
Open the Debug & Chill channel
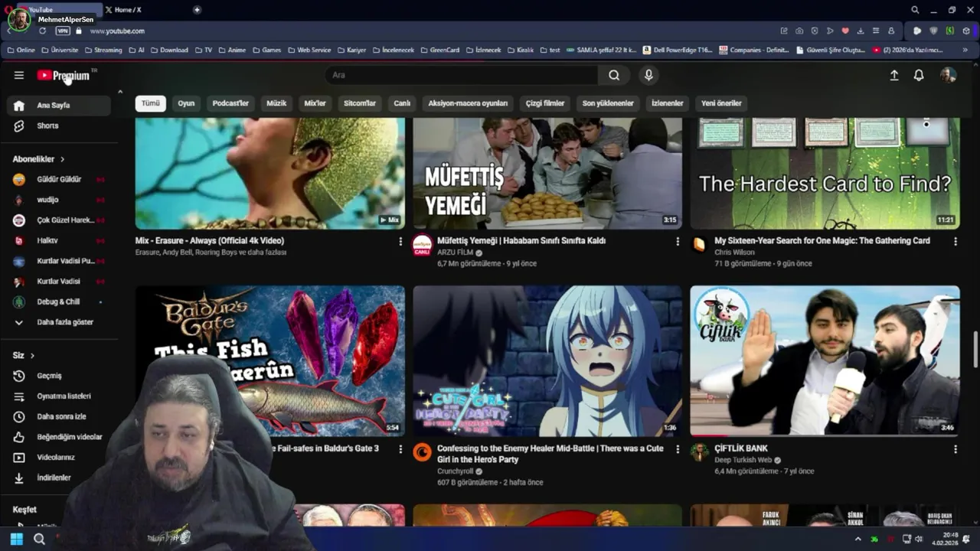pyautogui.click(x=59, y=302)
